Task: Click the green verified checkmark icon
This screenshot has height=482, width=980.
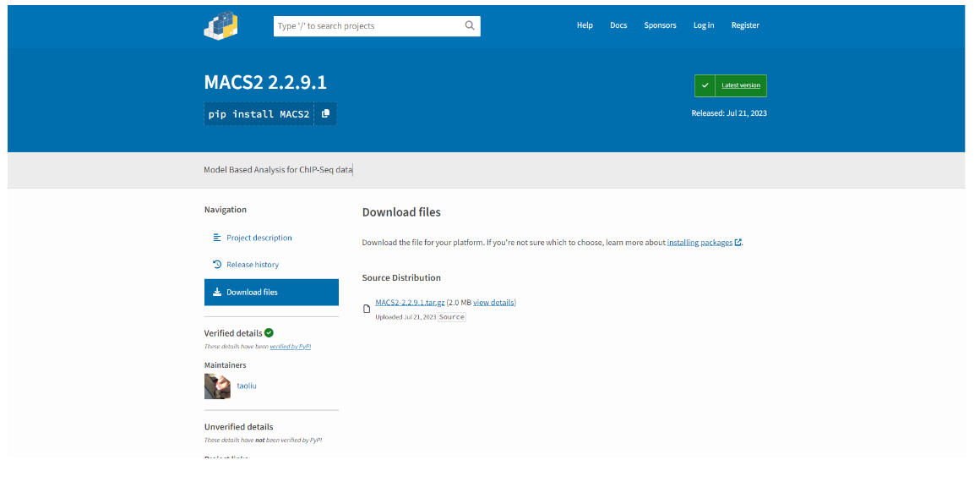Action: (x=269, y=333)
